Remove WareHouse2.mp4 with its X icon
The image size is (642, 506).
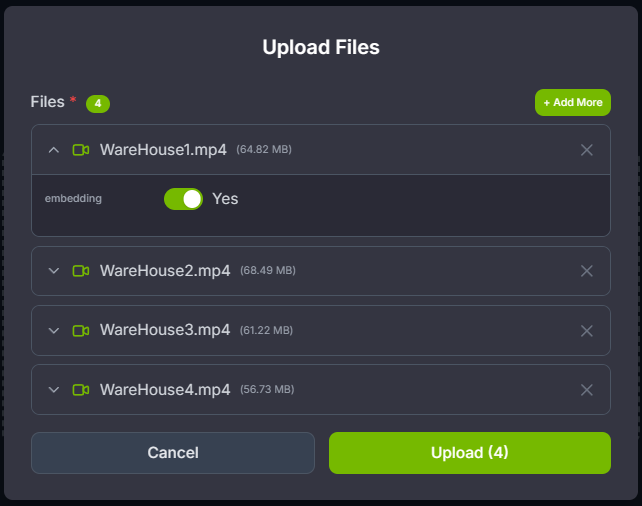[587, 271]
